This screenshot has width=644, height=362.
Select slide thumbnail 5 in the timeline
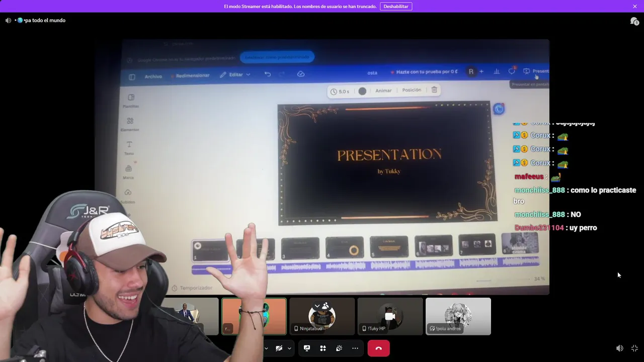click(389, 246)
